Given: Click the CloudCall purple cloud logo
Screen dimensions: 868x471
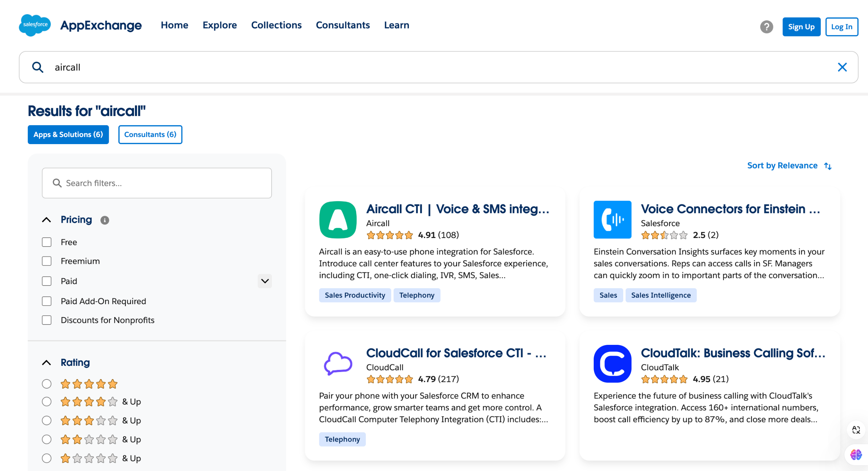Looking at the screenshot, I should tap(338, 364).
